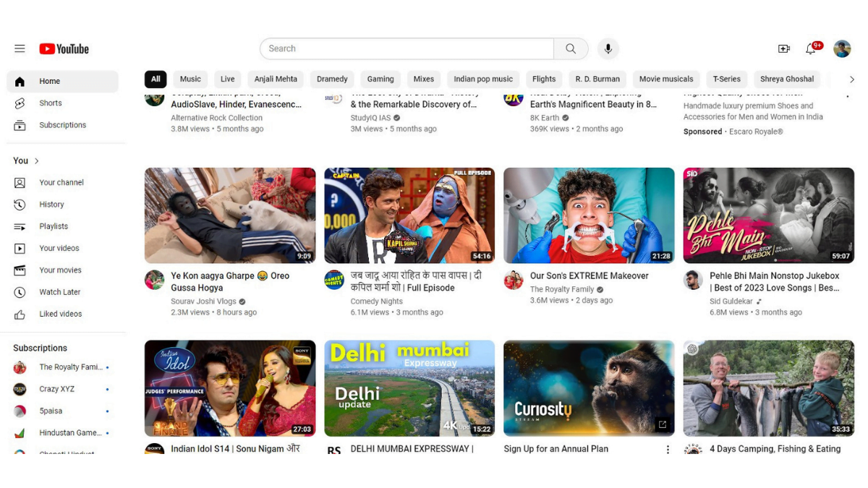Open Your movies
868x488 pixels.
click(62, 270)
